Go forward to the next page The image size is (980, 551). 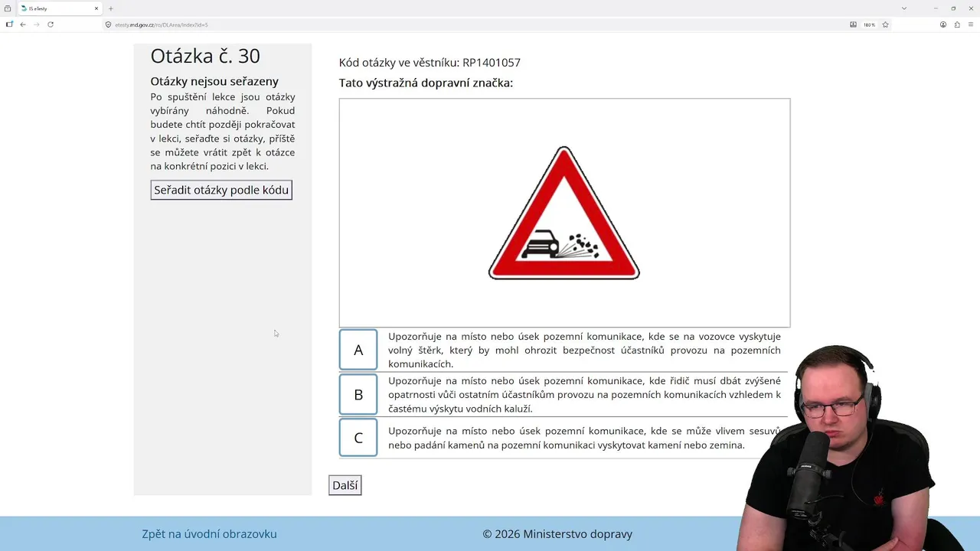pos(36,24)
